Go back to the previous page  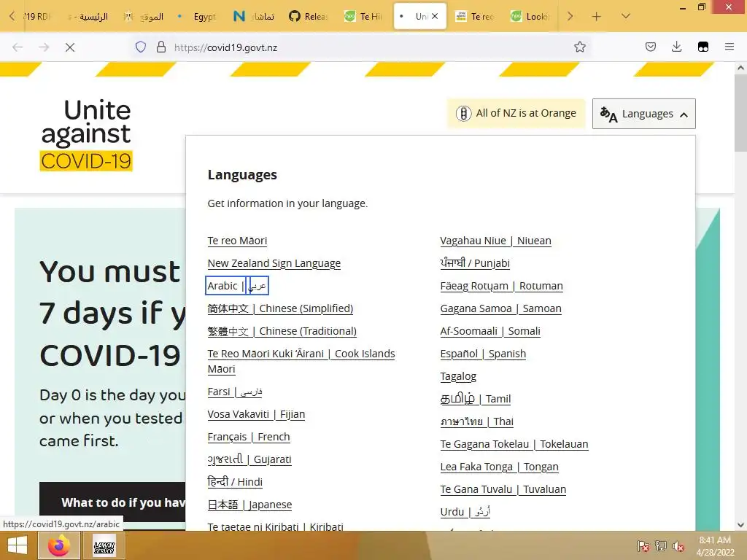tap(18, 47)
